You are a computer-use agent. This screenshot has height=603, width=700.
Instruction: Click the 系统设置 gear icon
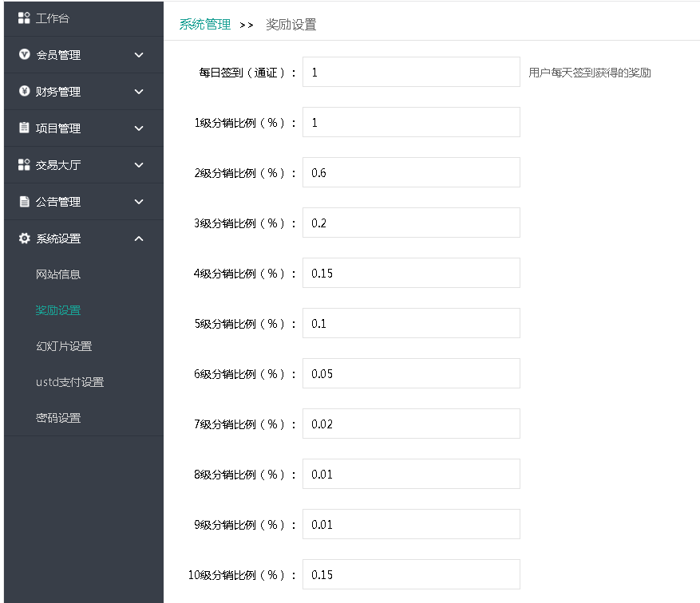[x=24, y=238]
